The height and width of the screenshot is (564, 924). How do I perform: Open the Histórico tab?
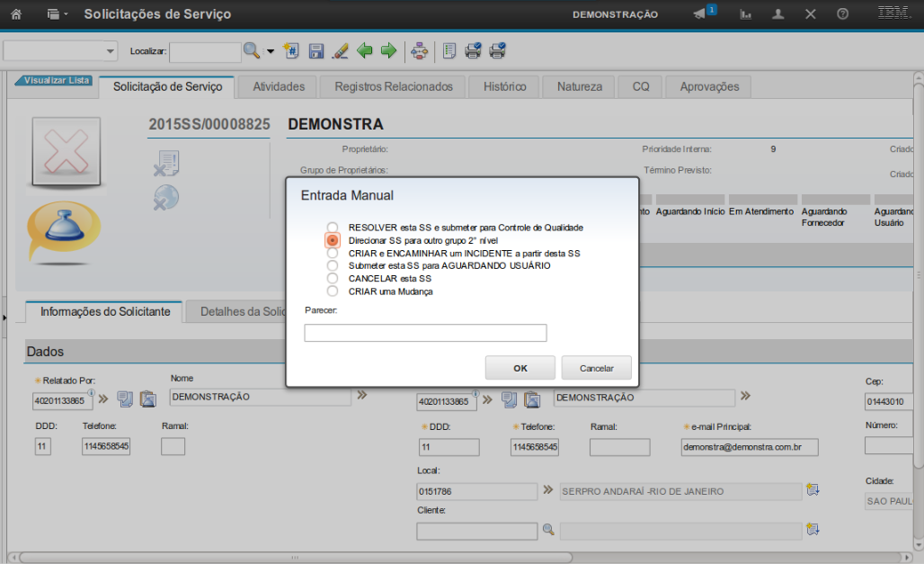[504, 87]
